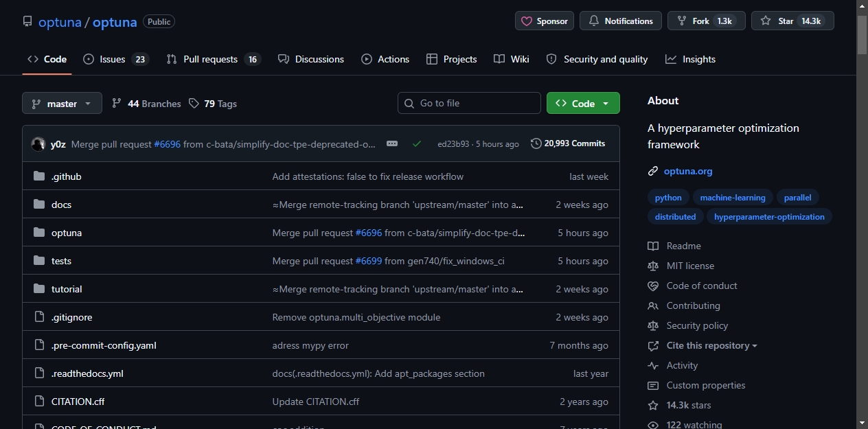This screenshot has height=429, width=868.
Task: Open the optuna owner link in header
Action: click(60, 22)
